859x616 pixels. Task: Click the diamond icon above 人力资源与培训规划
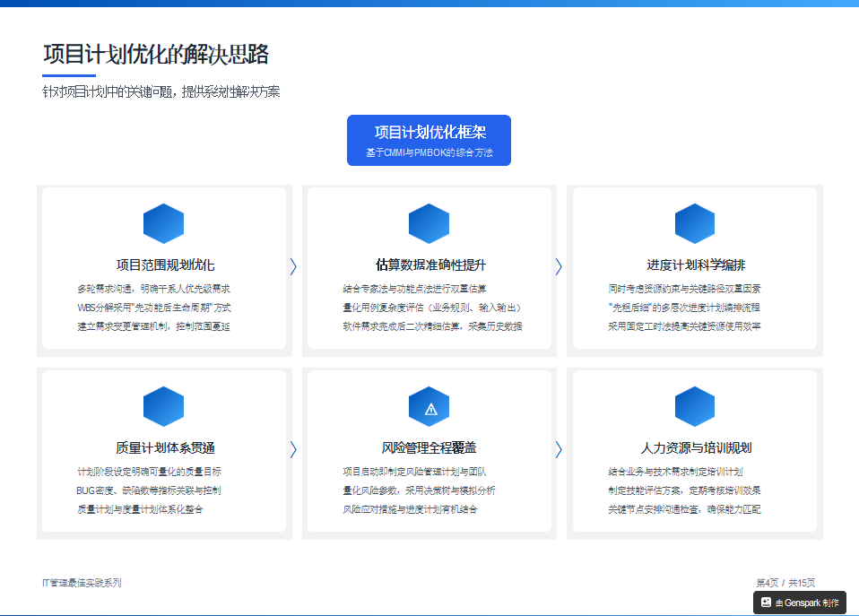[695, 405]
